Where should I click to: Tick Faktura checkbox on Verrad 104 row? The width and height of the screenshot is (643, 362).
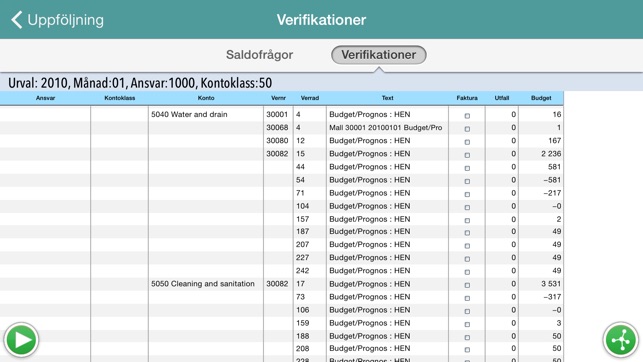tap(467, 207)
